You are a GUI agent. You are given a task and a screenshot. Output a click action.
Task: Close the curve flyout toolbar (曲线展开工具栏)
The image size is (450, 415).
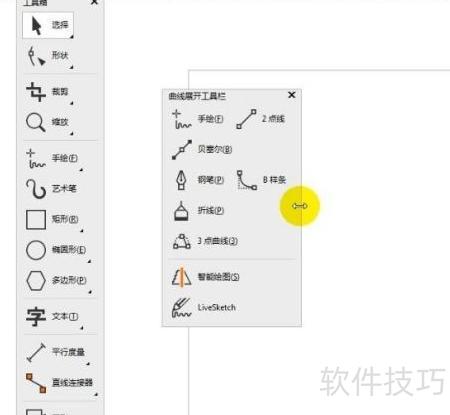coord(292,95)
